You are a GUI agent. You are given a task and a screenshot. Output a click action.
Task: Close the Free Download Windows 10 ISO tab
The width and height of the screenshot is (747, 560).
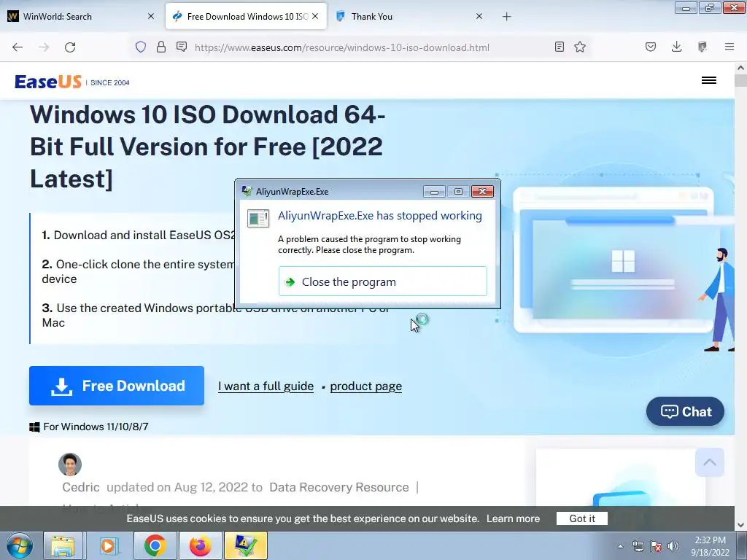pos(315,16)
